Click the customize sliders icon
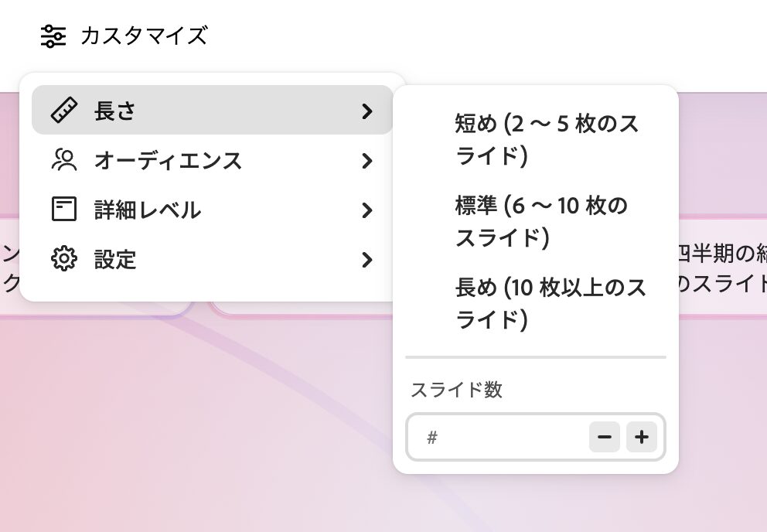This screenshot has height=532, width=767. (53, 36)
